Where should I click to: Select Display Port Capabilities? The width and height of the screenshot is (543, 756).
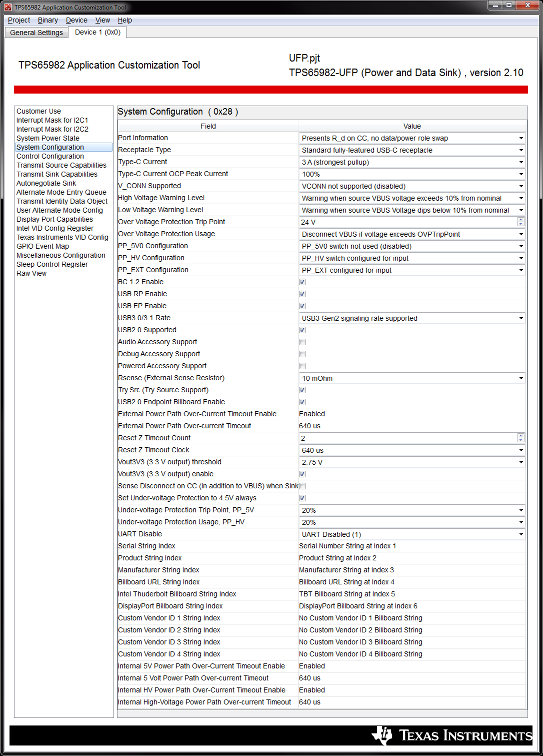click(x=54, y=219)
